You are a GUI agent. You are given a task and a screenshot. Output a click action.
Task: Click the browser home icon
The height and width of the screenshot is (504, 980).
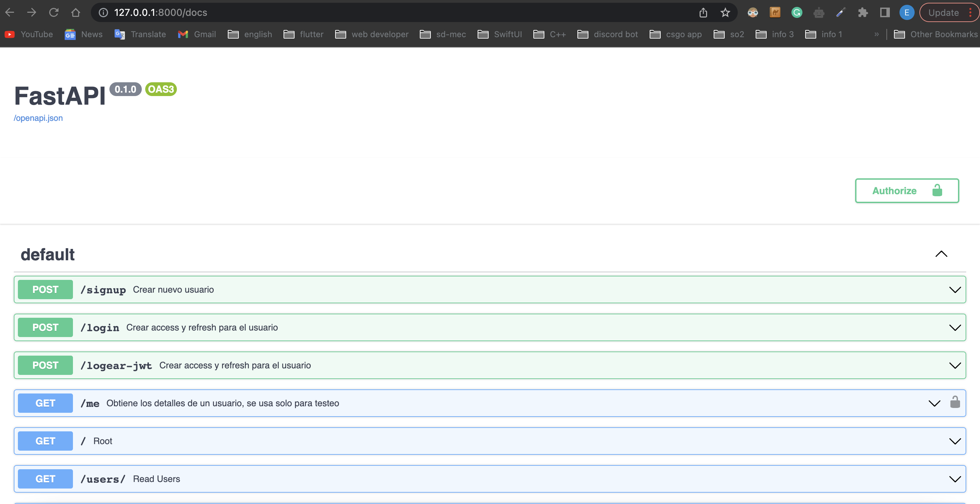[x=75, y=12]
